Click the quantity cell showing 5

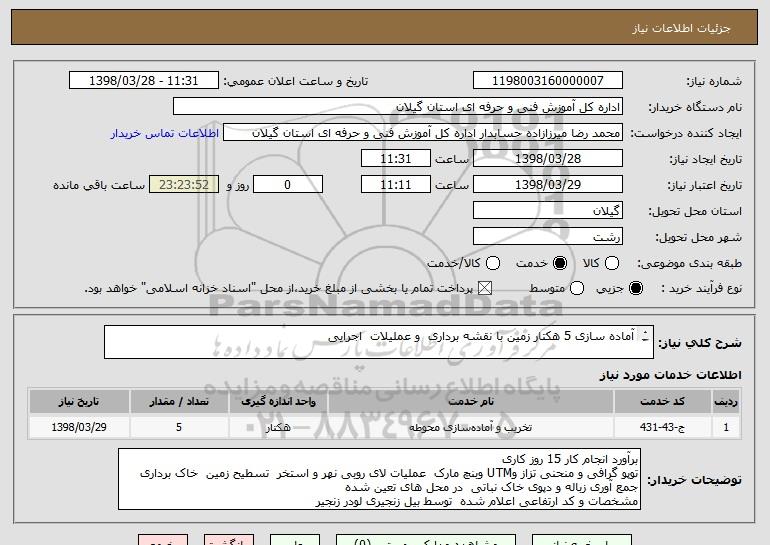179,427
